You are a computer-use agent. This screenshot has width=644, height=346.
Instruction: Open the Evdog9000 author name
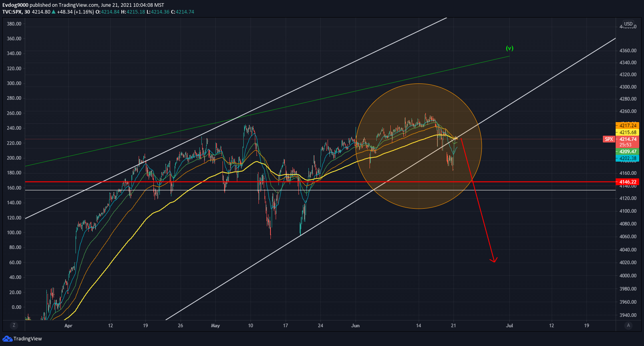coord(15,5)
